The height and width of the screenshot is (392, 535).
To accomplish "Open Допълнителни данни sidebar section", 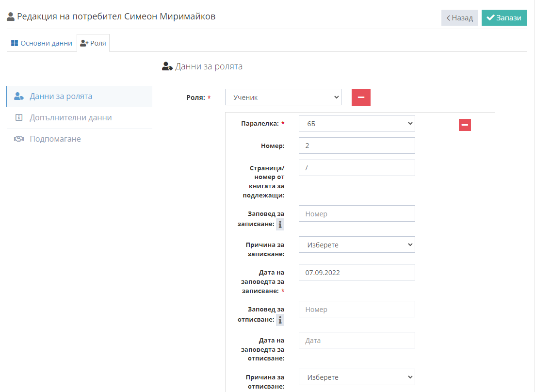I will [79, 118].
